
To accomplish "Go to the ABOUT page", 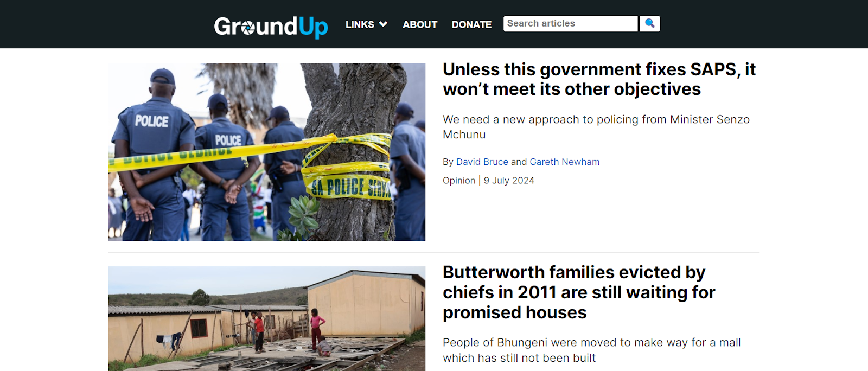I will click(x=420, y=24).
